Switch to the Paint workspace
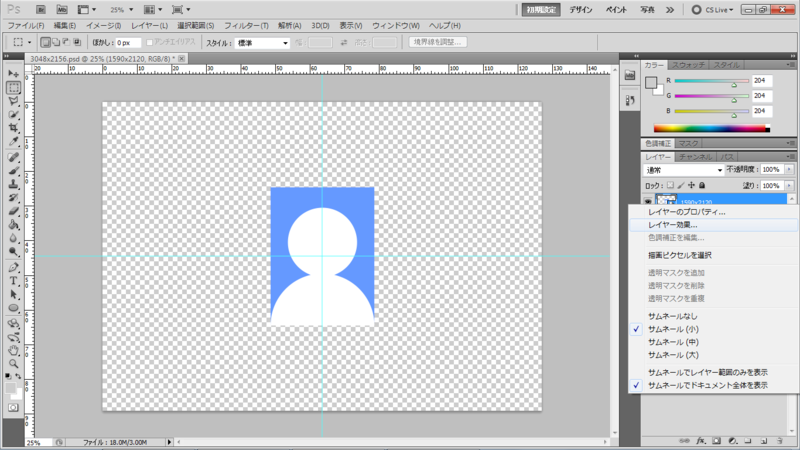800x450 pixels. pos(616,10)
